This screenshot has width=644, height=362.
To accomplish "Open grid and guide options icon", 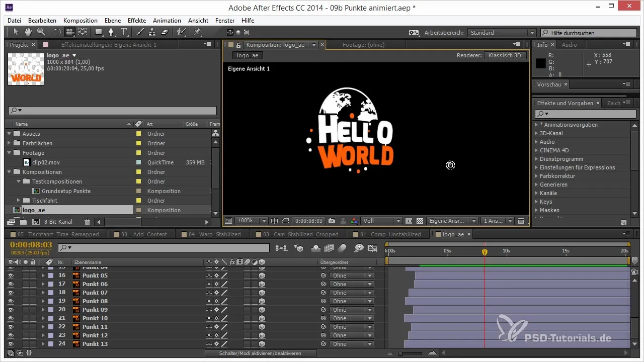I will point(274,221).
